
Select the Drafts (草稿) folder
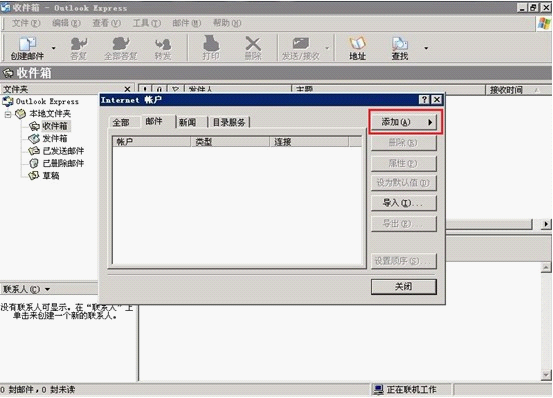(51, 175)
